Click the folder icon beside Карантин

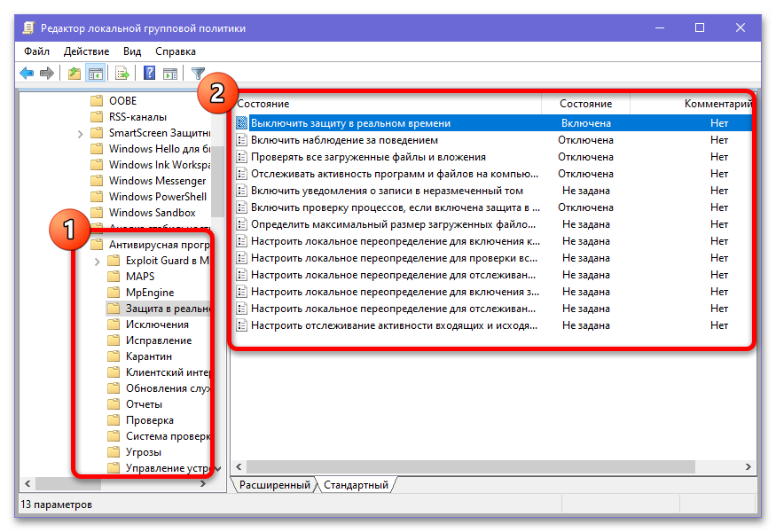pyautogui.click(x=114, y=356)
